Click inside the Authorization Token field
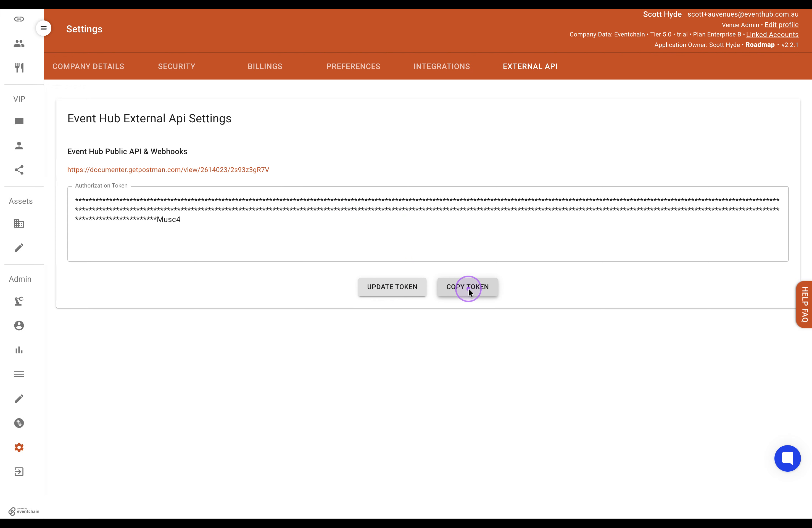 pos(428,224)
